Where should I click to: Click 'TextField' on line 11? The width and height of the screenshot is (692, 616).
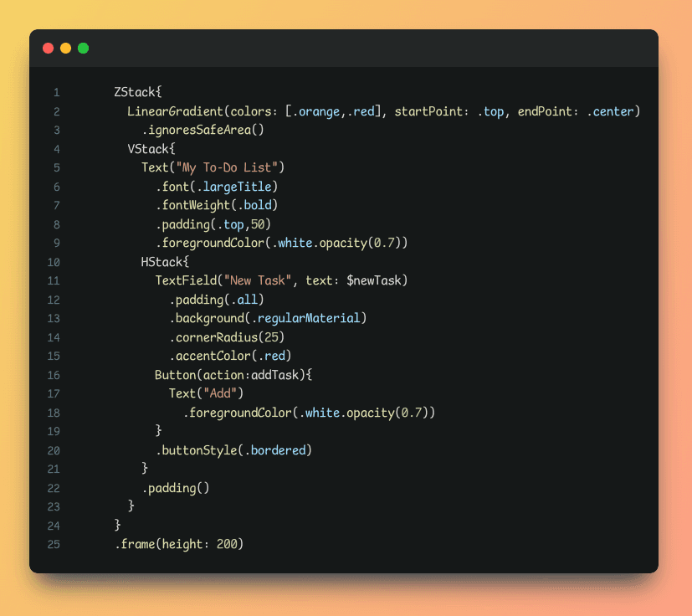(186, 280)
